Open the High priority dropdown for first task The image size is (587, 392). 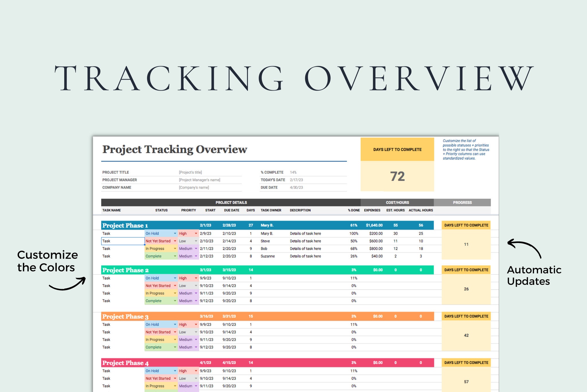tap(196, 234)
